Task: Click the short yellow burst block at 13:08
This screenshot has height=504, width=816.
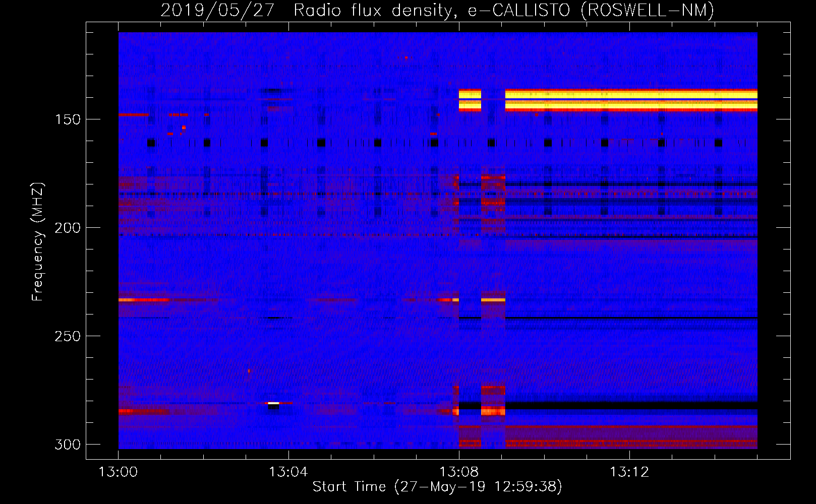Action: click(470, 100)
